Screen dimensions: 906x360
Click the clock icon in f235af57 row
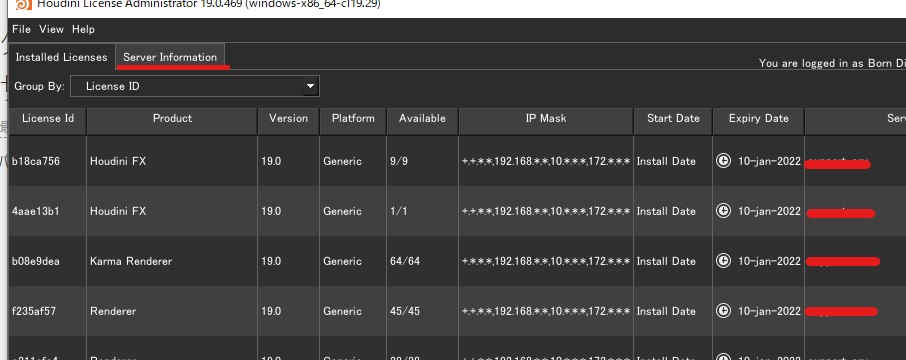point(723,311)
